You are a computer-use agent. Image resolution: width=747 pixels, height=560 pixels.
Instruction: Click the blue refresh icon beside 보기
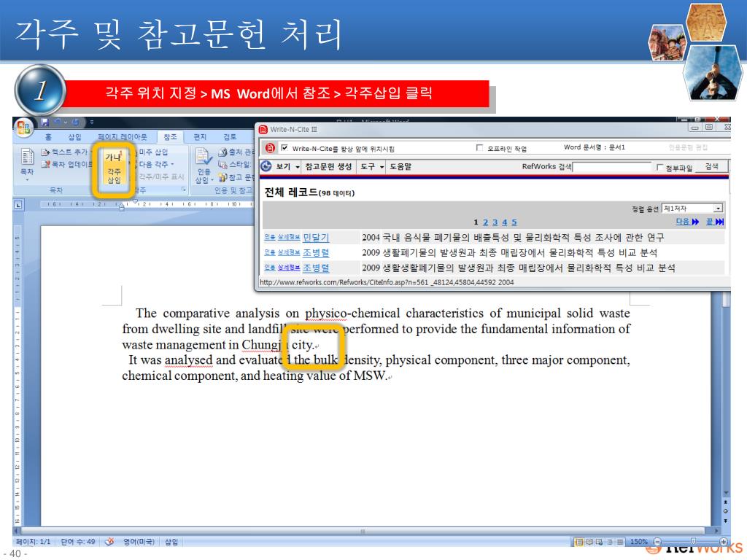click(x=266, y=166)
